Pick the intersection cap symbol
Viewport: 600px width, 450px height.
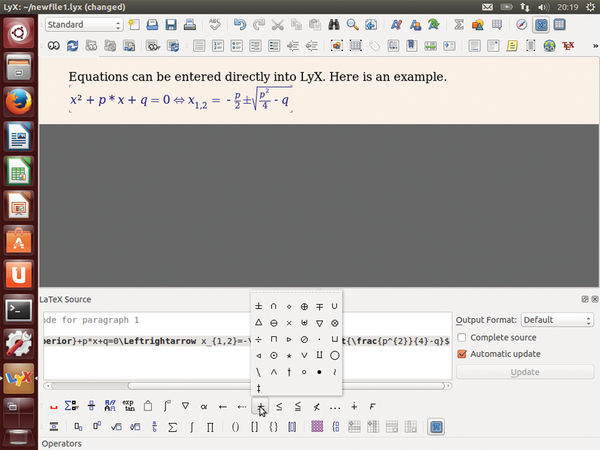(x=274, y=306)
